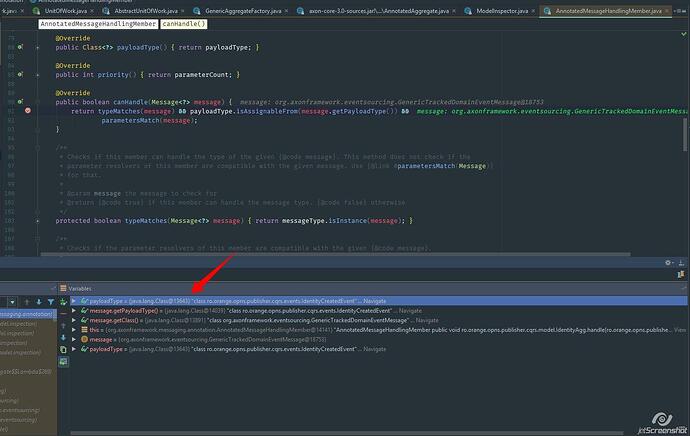This screenshot has height=436, width=690.
Task: Open the debug panel settings gear
Action: 668,263
